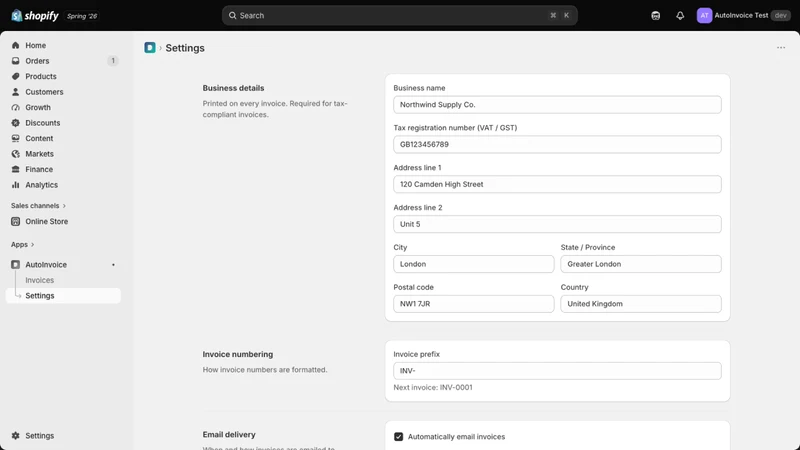Click the Orders inbox icon
The image size is (800, 450).
[x=15, y=61]
